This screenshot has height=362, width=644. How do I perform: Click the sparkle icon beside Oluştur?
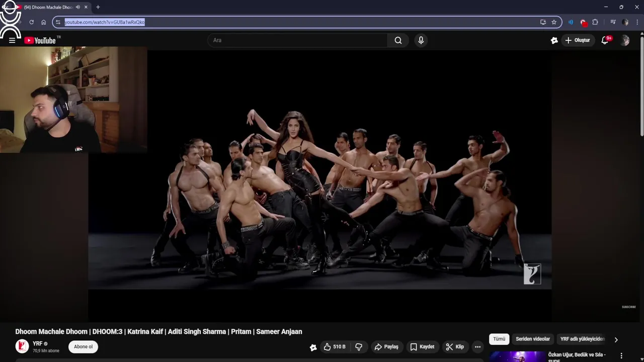coord(554,40)
